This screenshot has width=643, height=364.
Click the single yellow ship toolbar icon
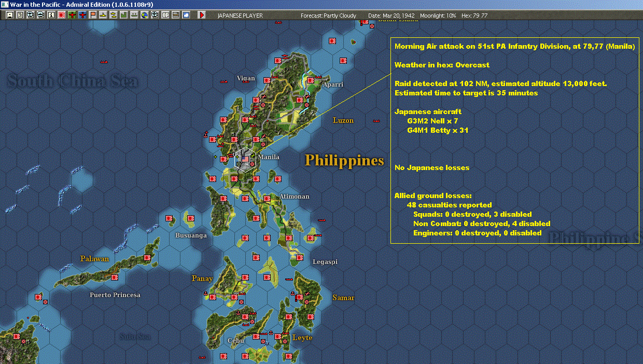[103, 15]
